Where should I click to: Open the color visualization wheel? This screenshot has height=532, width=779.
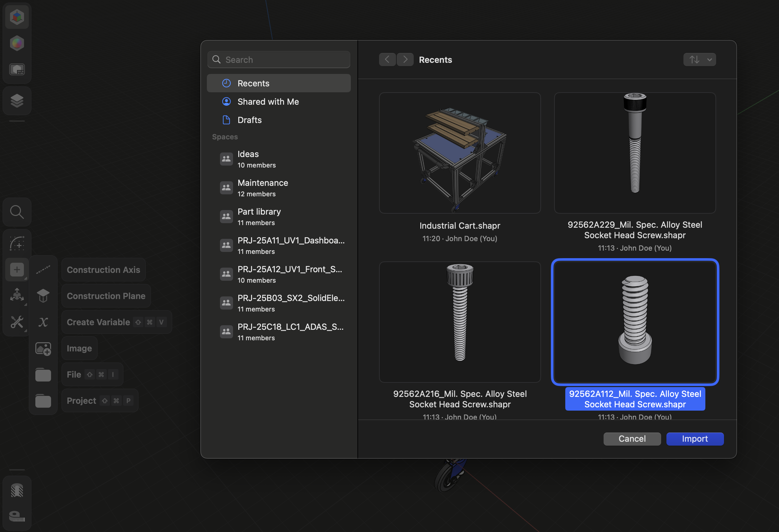coord(17,43)
